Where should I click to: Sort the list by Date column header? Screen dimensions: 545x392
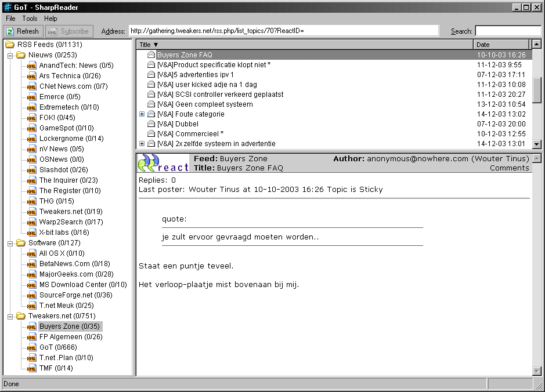tap(501, 45)
